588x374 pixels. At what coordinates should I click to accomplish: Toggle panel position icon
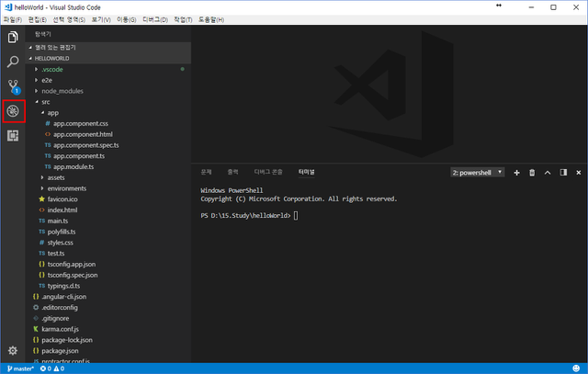point(563,172)
